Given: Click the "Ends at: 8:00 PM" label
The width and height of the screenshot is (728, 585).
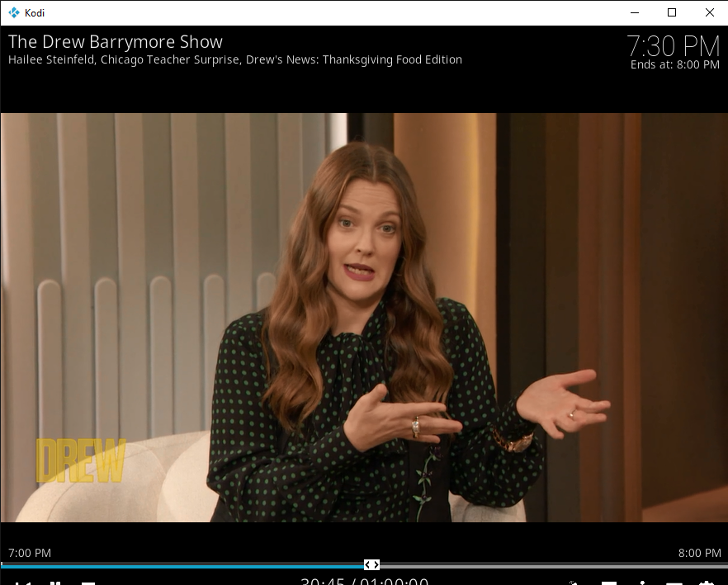Looking at the screenshot, I should (674, 65).
